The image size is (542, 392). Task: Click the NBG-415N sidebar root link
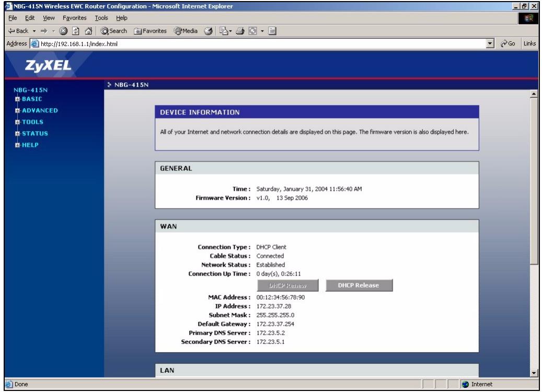[x=30, y=90]
